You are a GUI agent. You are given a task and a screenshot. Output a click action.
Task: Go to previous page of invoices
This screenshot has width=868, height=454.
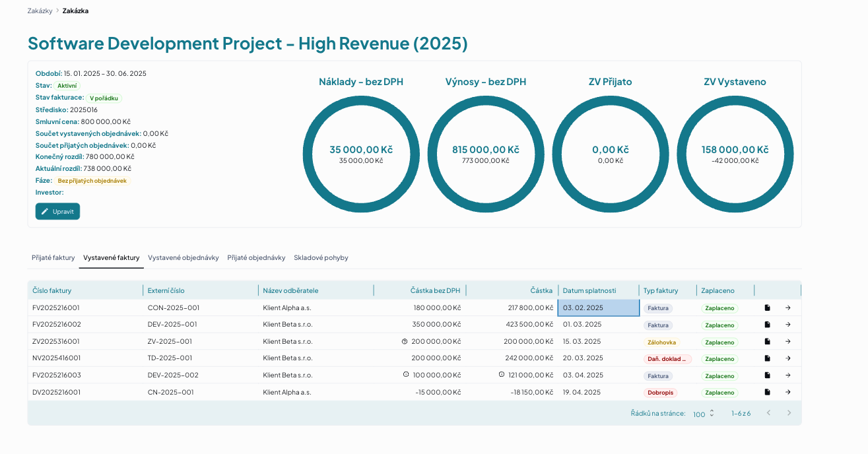point(768,413)
